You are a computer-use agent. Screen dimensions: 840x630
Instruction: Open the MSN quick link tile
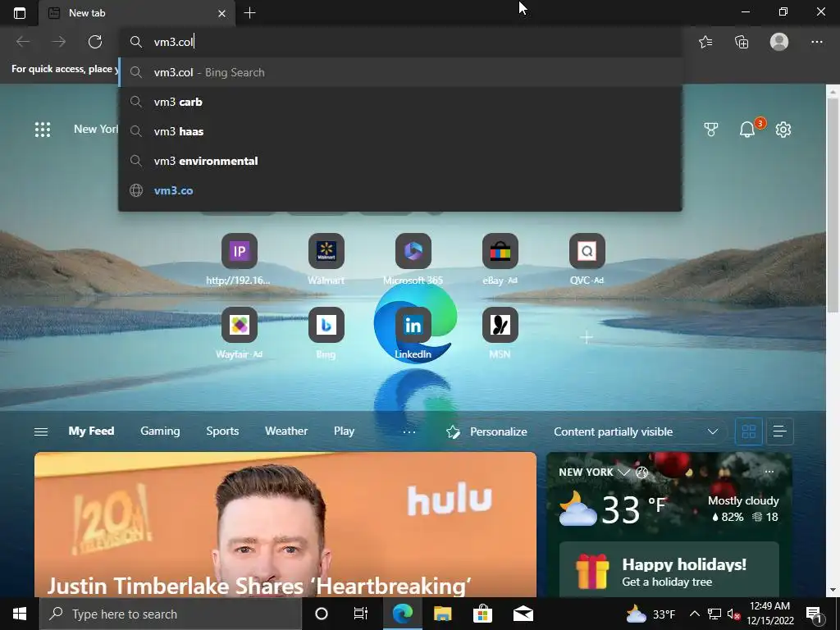[x=500, y=333]
